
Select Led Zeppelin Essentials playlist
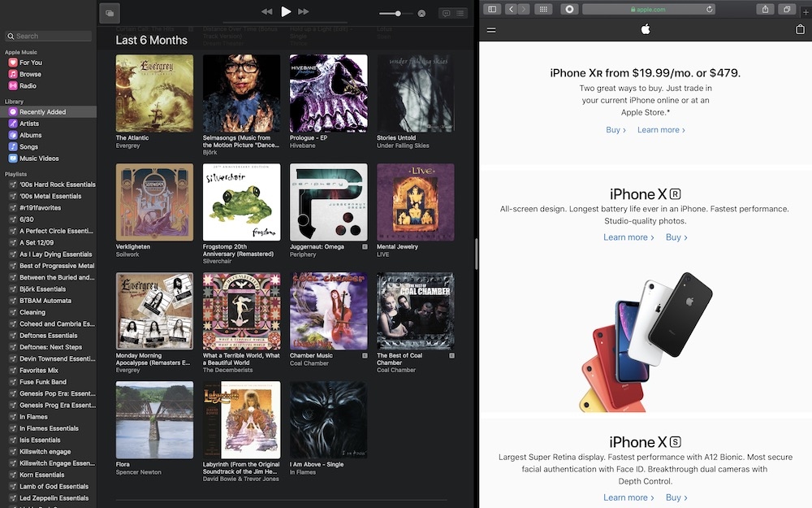pos(48,497)
